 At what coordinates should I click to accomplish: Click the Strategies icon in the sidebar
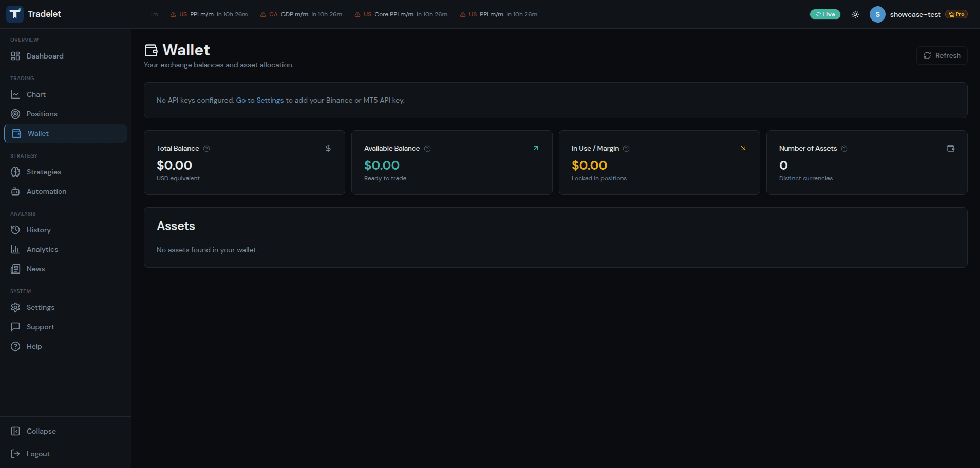click(16, 172)
